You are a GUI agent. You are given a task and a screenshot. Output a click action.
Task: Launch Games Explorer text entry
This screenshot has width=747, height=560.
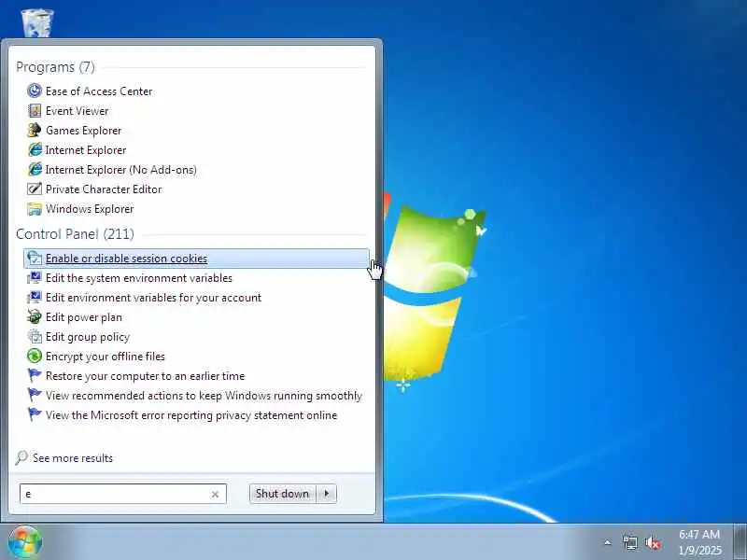coord(84,131)
